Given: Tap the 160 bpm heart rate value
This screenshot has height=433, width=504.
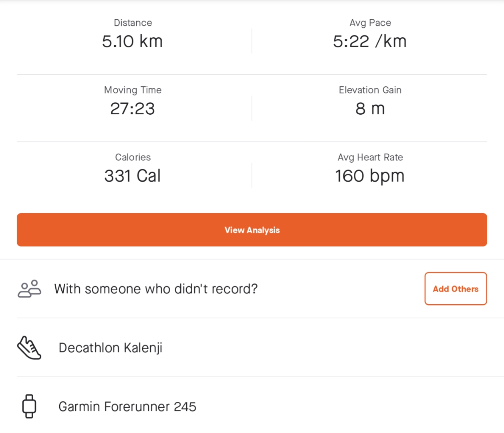Looking at the screenshot, I should point(370,176).
